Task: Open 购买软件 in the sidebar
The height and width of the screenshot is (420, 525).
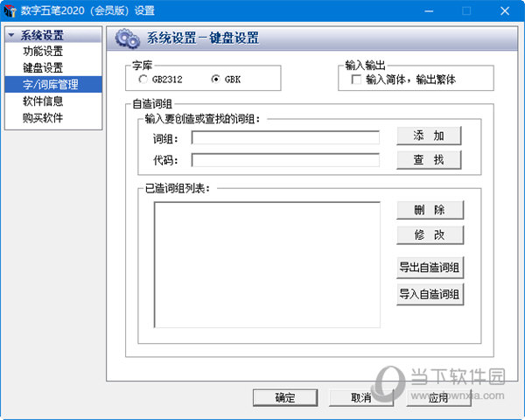Action: [x=43, y=117]
